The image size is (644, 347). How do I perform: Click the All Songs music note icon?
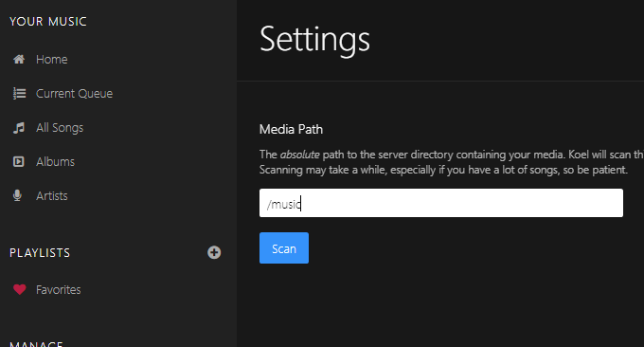19,128
